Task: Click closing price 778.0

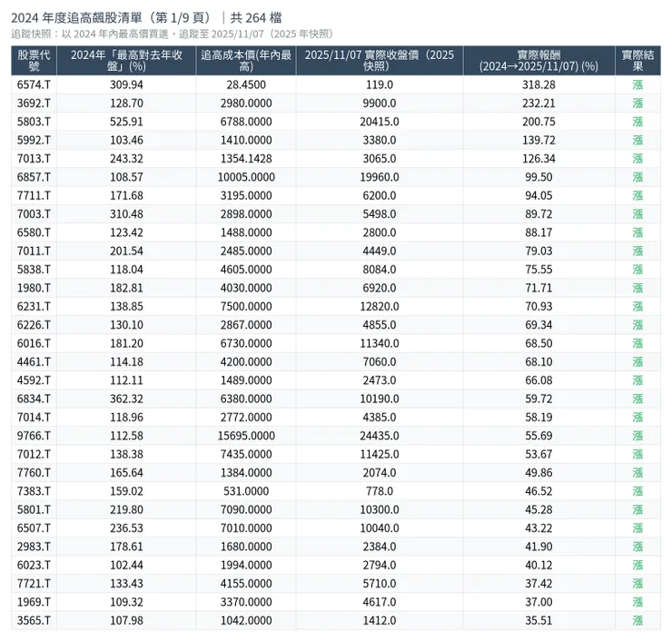Action: (x=380, y=491)
